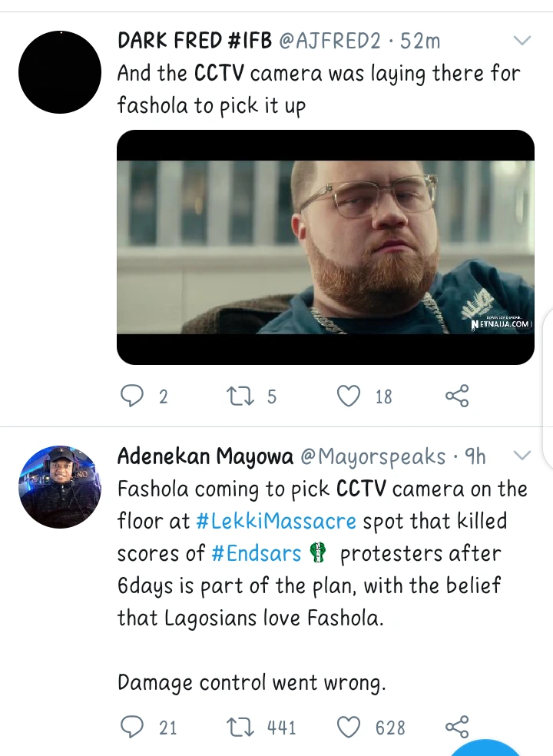Open the #Endsars hashtag
The image size is (553, 756).
(x=256, y=553)
